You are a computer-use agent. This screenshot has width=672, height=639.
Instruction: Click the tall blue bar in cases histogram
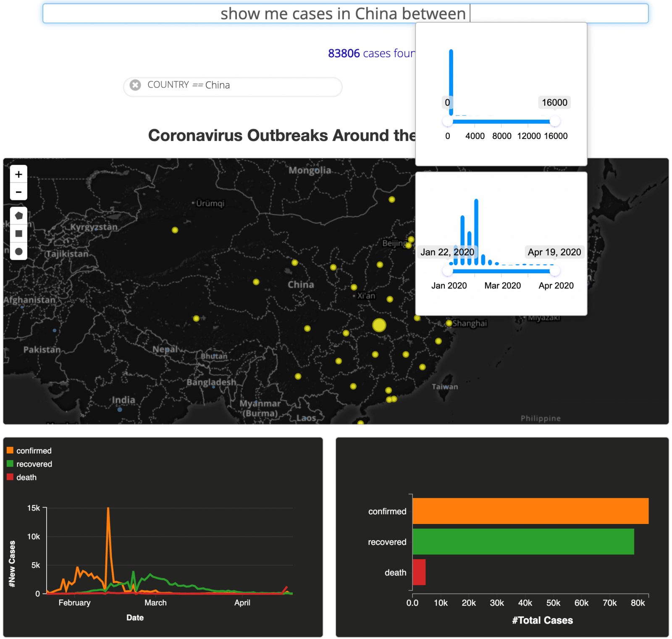click(451, 82)
